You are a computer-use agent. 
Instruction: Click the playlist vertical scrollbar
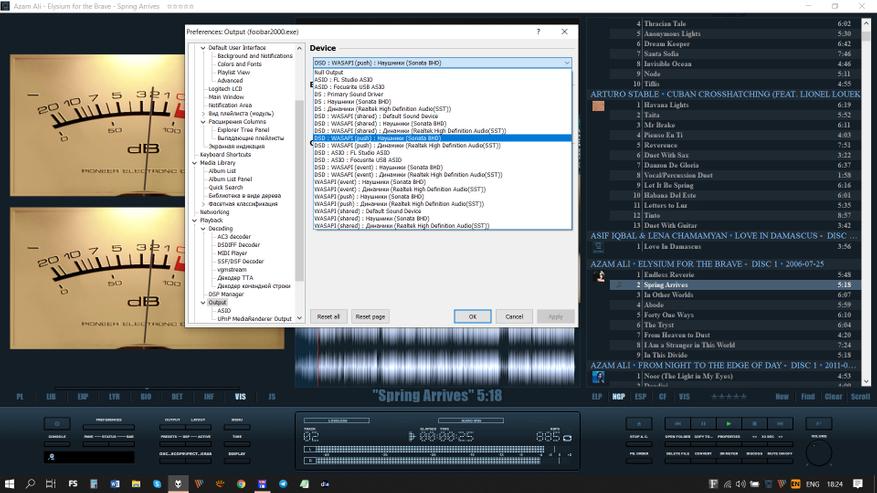tap(866, 201)
